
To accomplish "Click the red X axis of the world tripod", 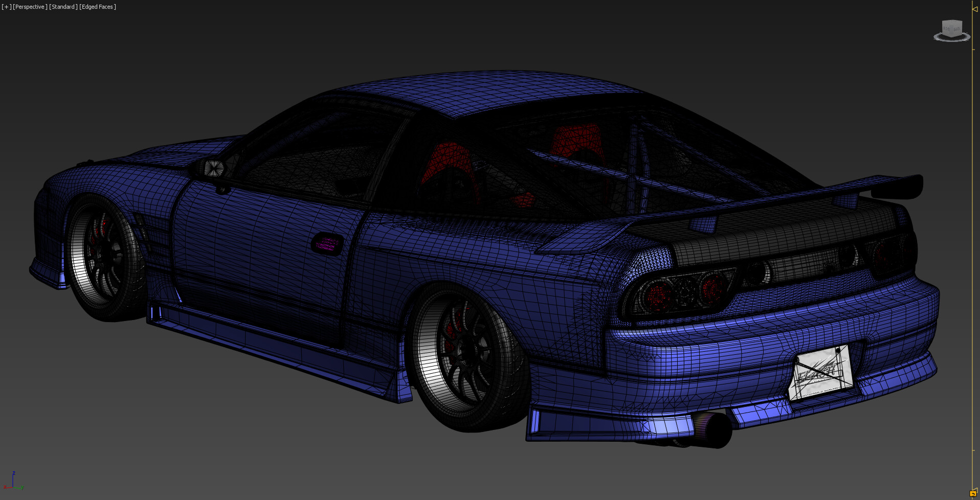I will tap(8, 488).
